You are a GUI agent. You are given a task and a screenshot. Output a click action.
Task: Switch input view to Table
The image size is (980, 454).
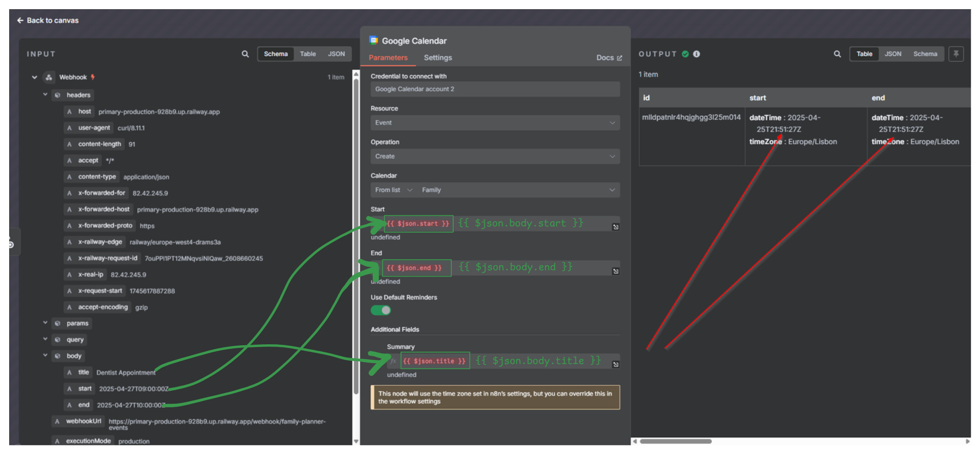coord(308,54)
